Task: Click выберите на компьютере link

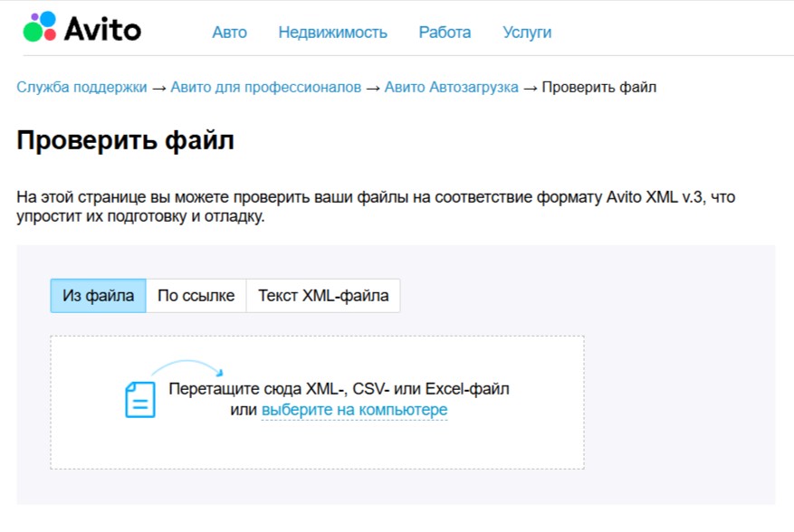Action: [x=355, y=410]
